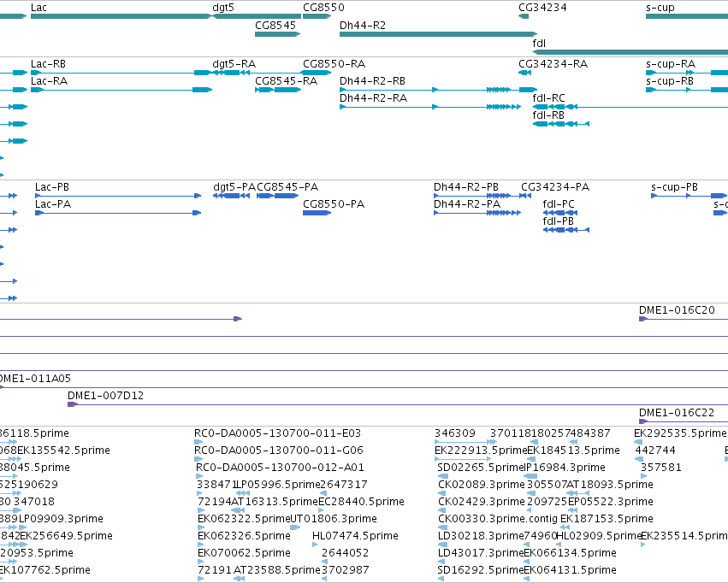Click EST 442744 label
The image size is (728, 583).
point(655,450)
